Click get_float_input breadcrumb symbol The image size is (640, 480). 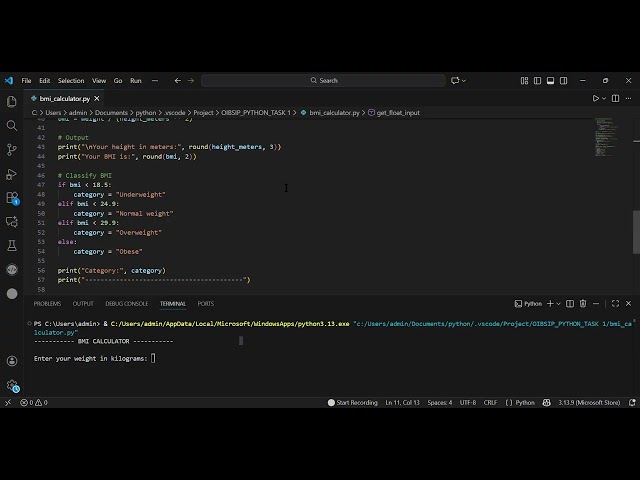[394, 113]
